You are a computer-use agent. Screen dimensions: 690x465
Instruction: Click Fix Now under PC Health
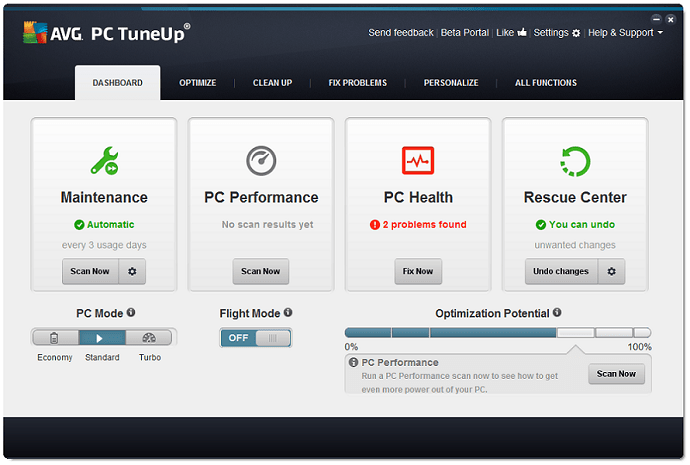[418, 271]
